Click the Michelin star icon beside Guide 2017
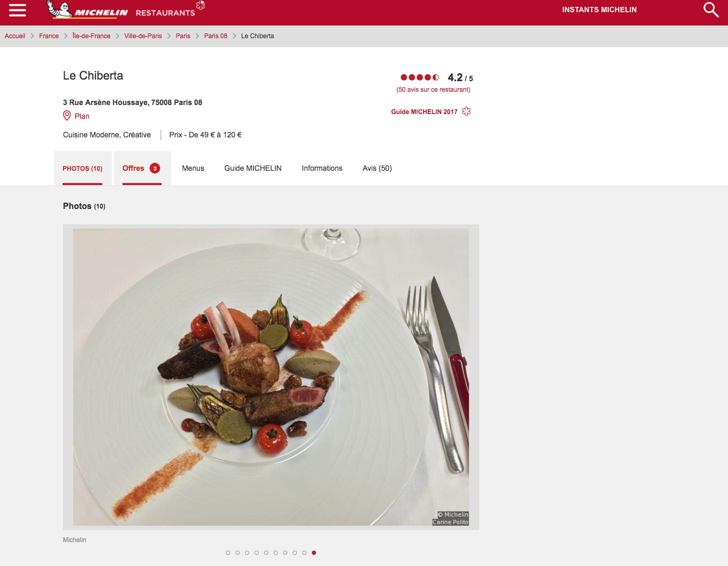This screenshot has width=728, height=566. pos(467,111)
